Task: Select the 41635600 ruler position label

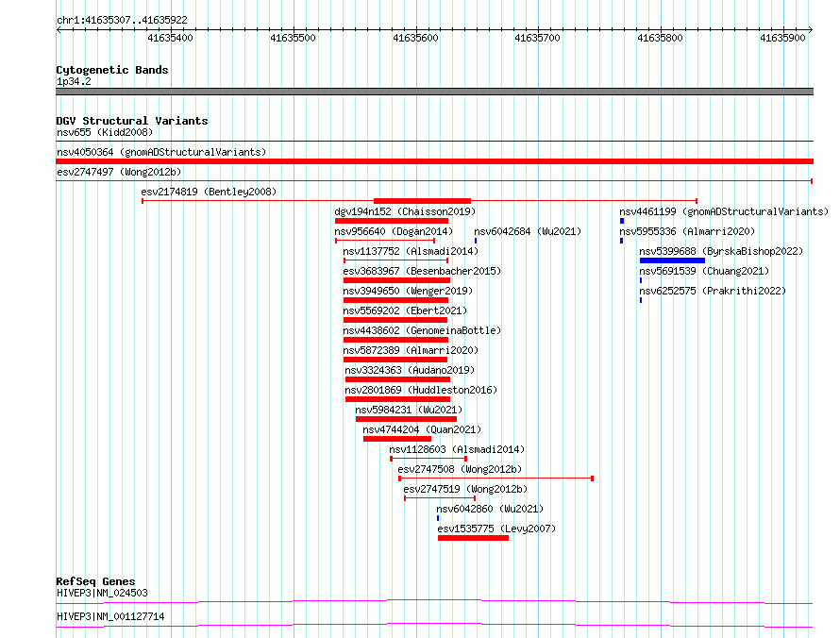Action: pyautogui.click(x=415, y=38)
